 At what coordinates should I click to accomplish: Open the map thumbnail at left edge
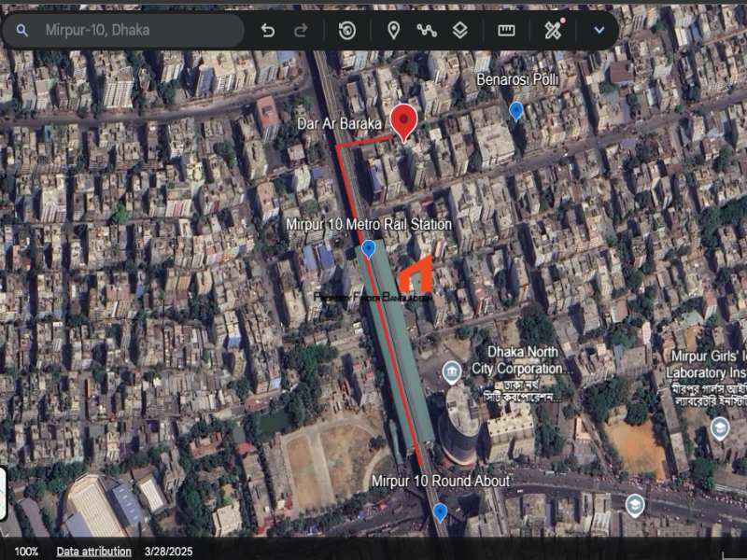click(3, 494)
